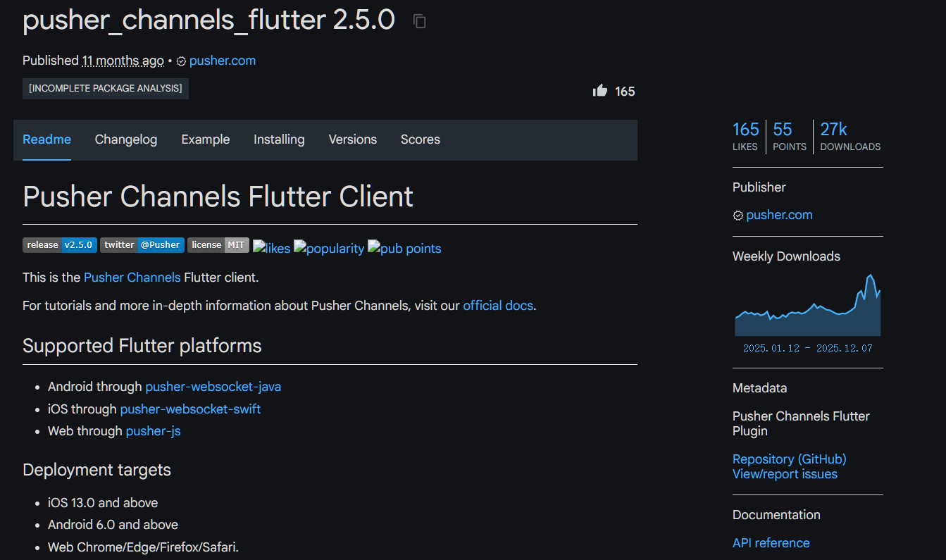Open the Scores tab
This screenshot has width=946, height=560.
pyautogui.click(x=421, y=139)
